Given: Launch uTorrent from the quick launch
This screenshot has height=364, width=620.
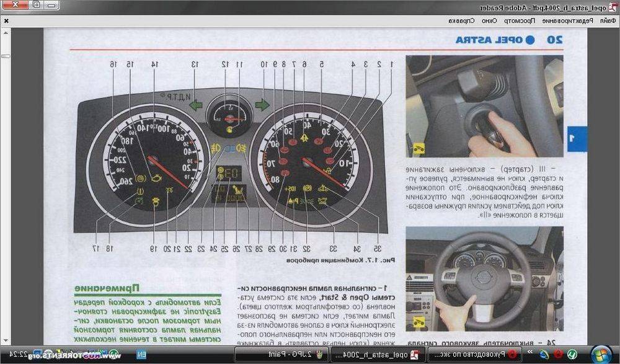Looking at the screenshot, I should click(572, 354).
